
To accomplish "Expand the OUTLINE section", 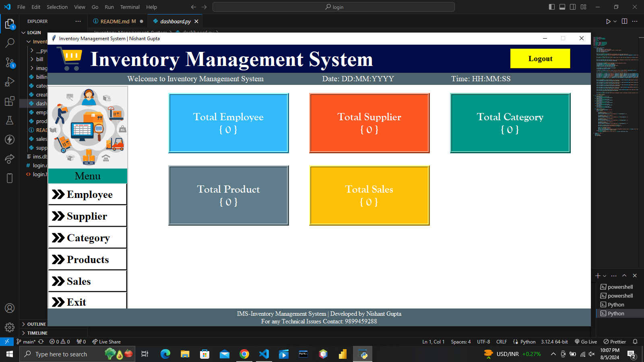I will [36, 324].
